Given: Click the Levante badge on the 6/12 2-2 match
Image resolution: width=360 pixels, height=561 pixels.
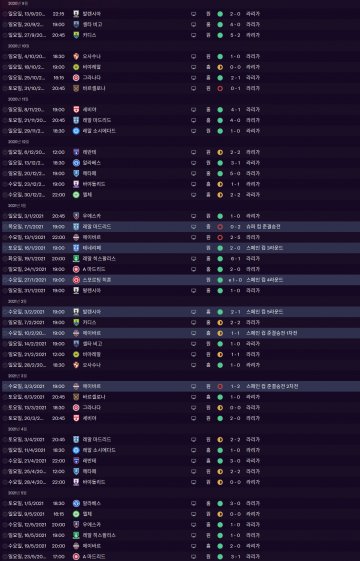Looking at the screenshot, I should point(76,152).
